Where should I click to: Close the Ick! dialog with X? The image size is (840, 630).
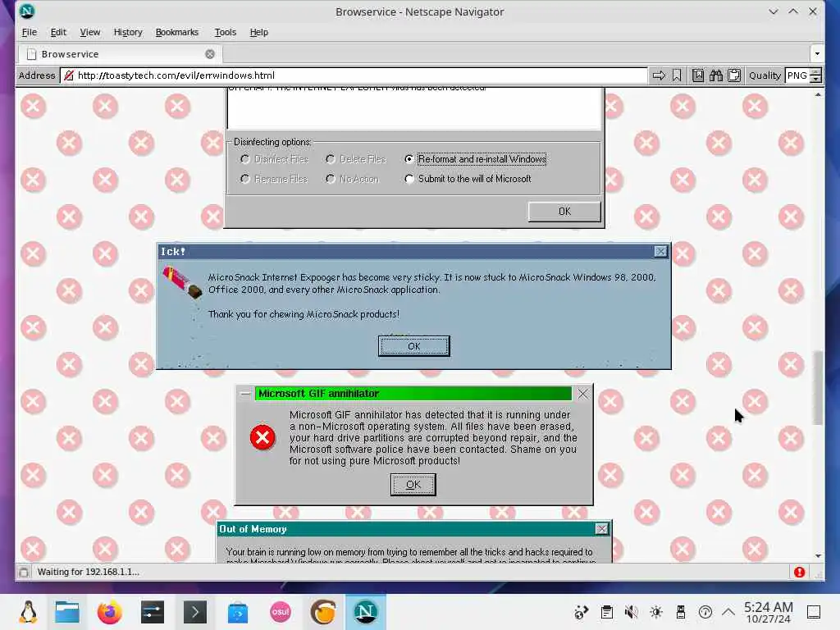coord(660,251)
